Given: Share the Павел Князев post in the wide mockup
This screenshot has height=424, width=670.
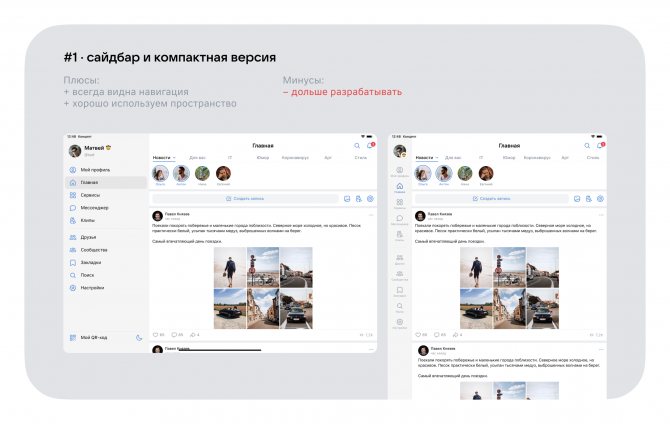Looking at the screenshot, I should coord(194,335).
